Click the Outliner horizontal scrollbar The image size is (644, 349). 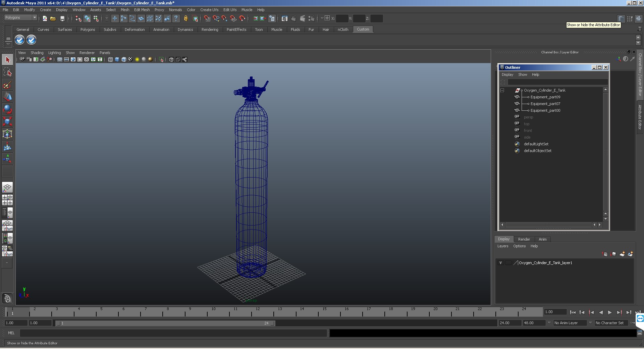coord(548,225)
